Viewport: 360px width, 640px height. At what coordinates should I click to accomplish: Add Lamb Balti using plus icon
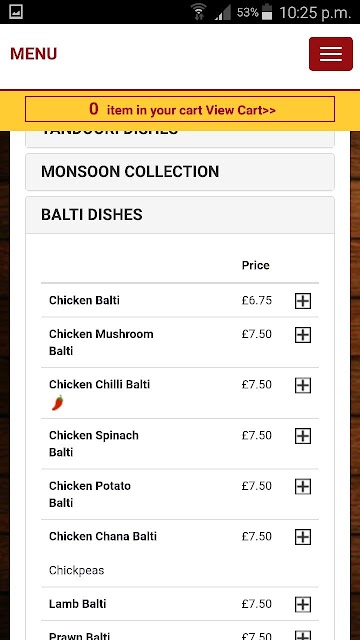303,604
